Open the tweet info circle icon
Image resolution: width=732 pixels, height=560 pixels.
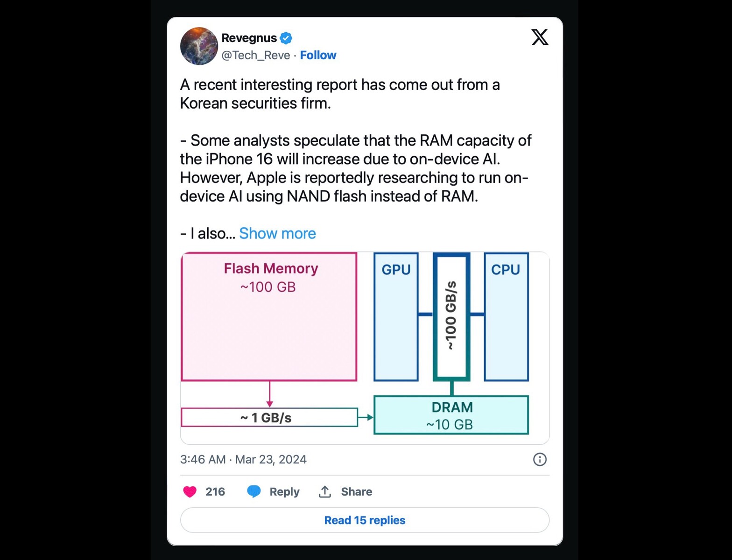[x=540, y=460]
